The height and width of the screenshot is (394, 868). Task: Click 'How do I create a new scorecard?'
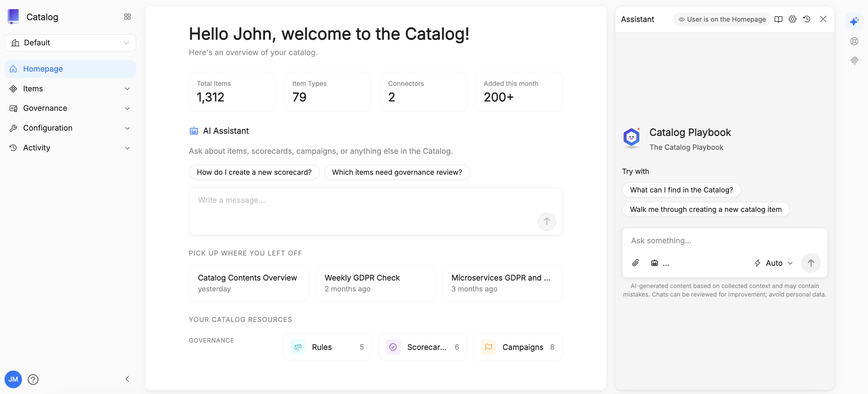[x=254, y=172]
